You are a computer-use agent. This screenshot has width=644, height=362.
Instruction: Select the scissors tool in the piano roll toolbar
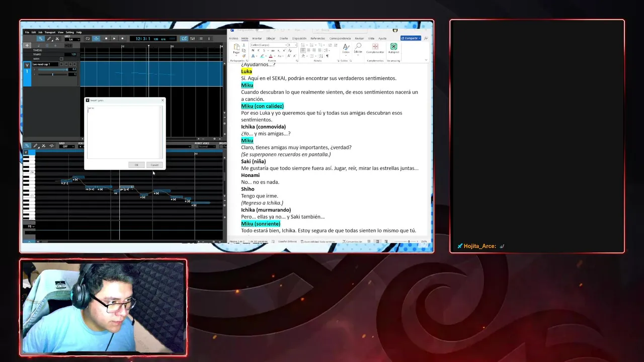coord(44,146)
